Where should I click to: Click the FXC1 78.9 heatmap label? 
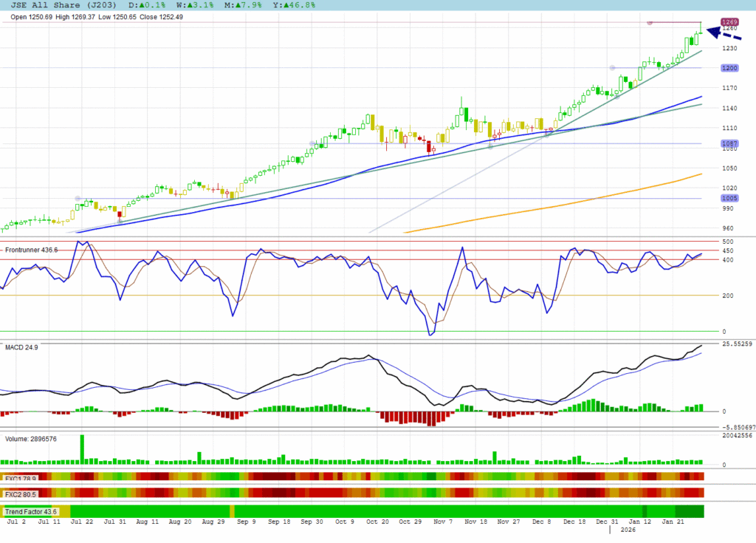[19, 477]
